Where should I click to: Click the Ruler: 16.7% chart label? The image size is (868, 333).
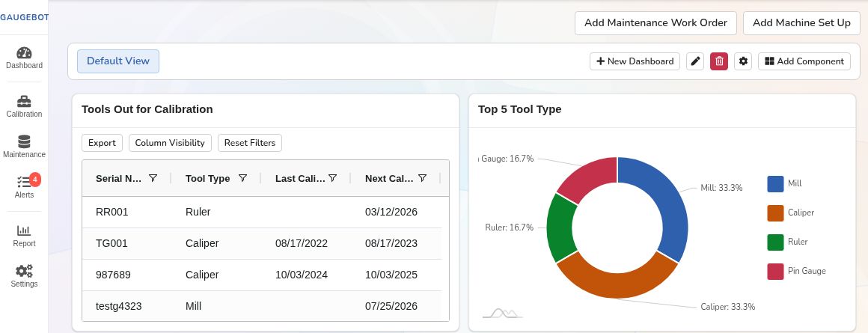(510, 228)
